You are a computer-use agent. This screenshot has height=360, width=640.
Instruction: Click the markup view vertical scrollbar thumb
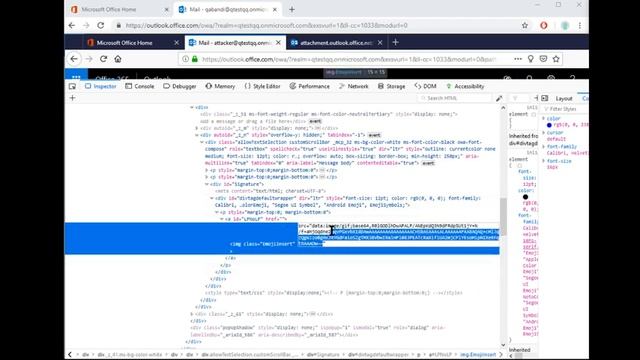tap(503, 216)
